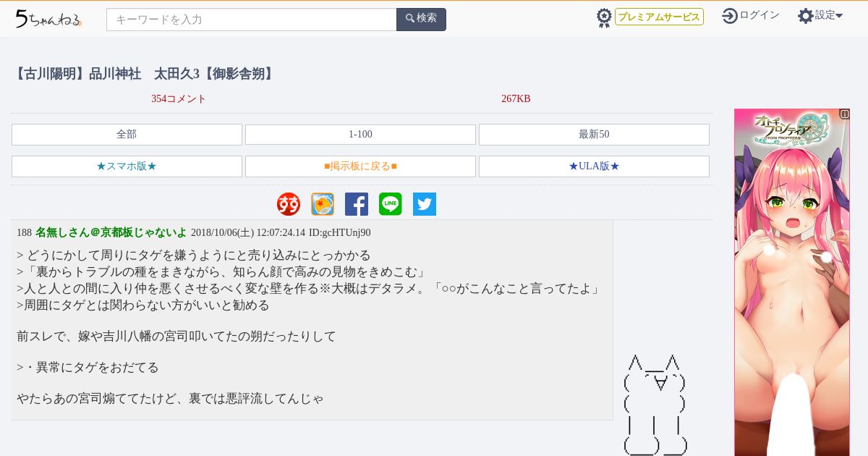Viewport: 868px width, 456px height.
Task: Share the thread on Facebook
Action: (x=357, y=204)
